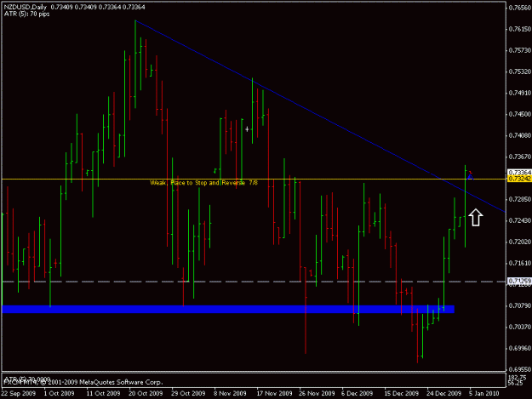The height and width of the screenshot is (399, 532).
Task: Click the '15 Dec 2009' date label
Action: tap(402, 393)
